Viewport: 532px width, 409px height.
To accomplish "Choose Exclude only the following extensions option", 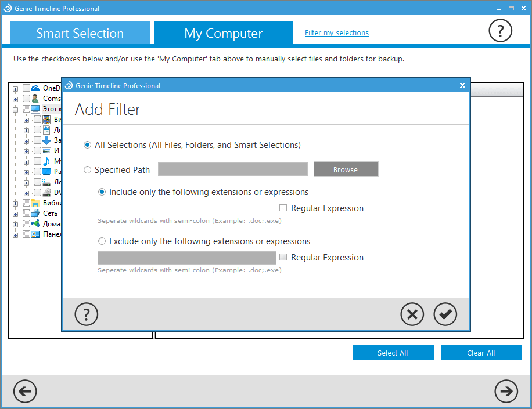I will pyautogui.click(x=102, y=241).
